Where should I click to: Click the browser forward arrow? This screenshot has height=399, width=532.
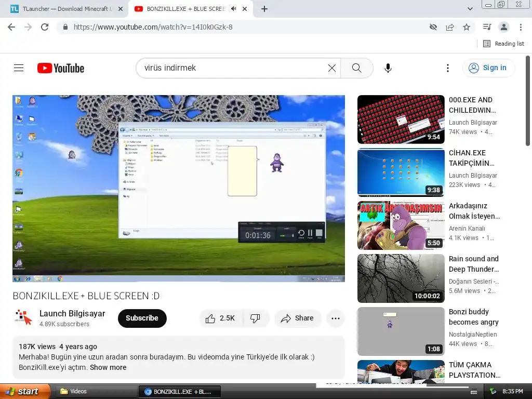[x=28, y=27]
